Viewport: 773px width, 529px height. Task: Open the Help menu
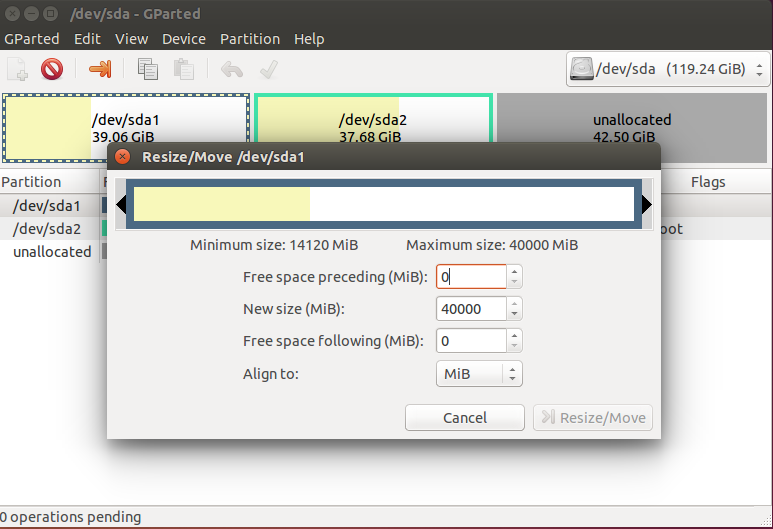click(309, 39)
